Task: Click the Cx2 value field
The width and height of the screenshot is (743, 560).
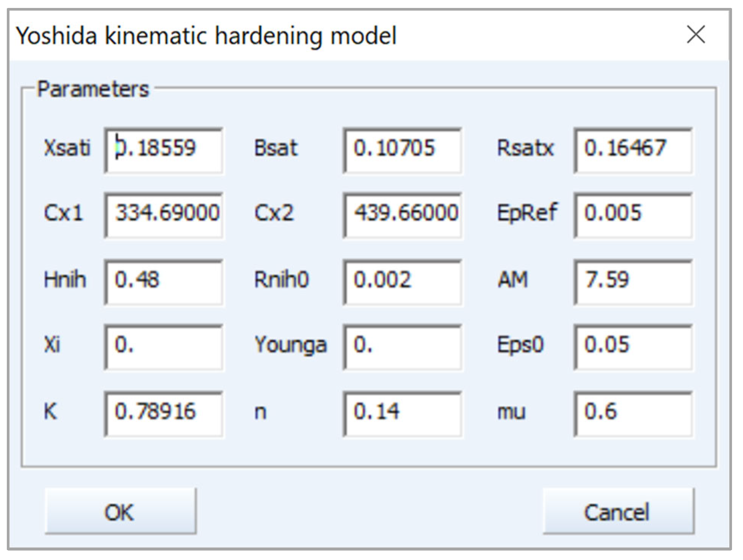Action: click(x=403, y=215)
